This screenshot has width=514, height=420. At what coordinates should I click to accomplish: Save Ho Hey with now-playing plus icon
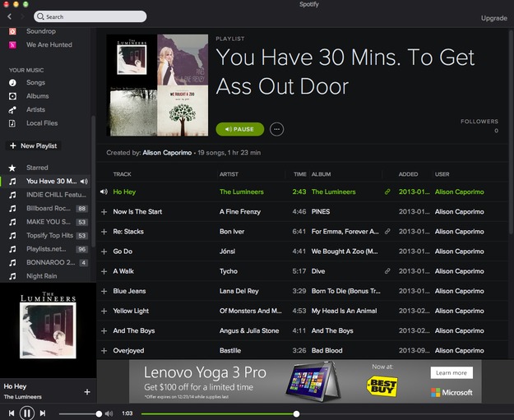point(87,392)
